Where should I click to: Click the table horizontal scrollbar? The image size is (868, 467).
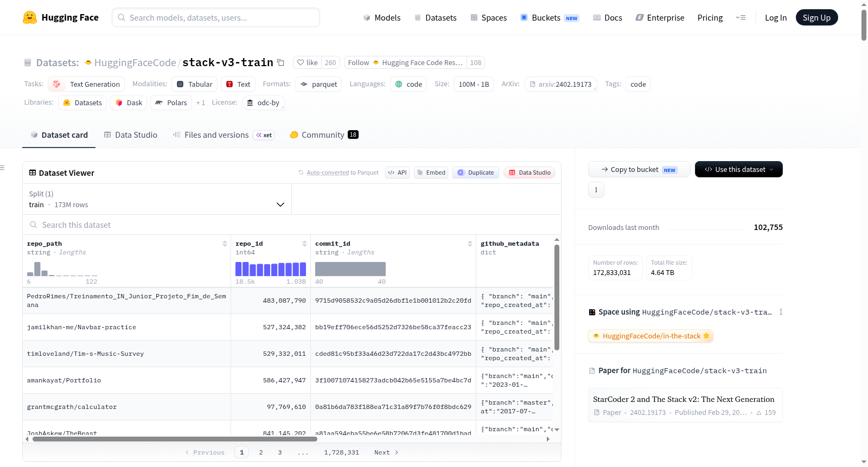[175, 439]
